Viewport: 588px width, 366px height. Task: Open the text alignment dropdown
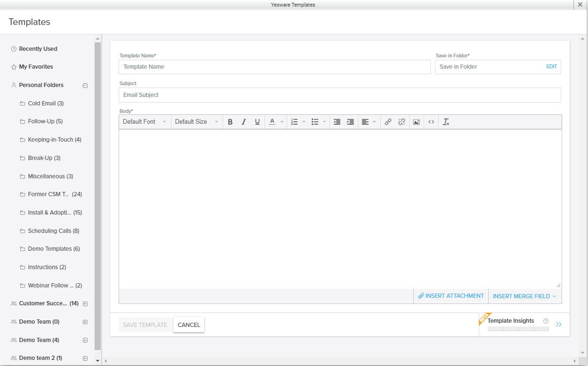(369, 122)
